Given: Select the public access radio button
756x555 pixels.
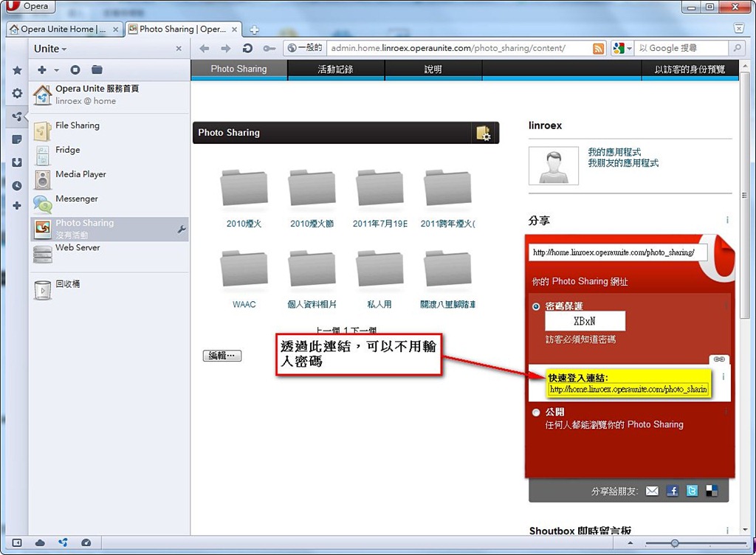Looking at the screenshot, I should pyautogui.click(x=536, y=413).
